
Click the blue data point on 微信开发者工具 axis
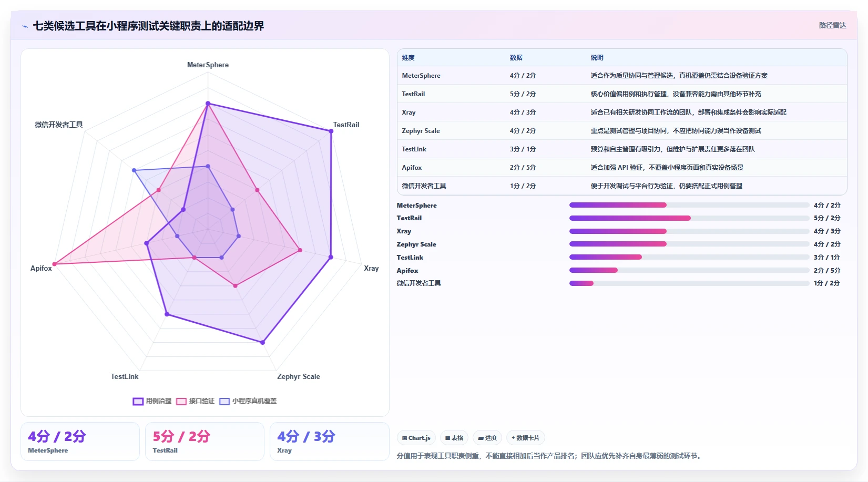point(134,170)
